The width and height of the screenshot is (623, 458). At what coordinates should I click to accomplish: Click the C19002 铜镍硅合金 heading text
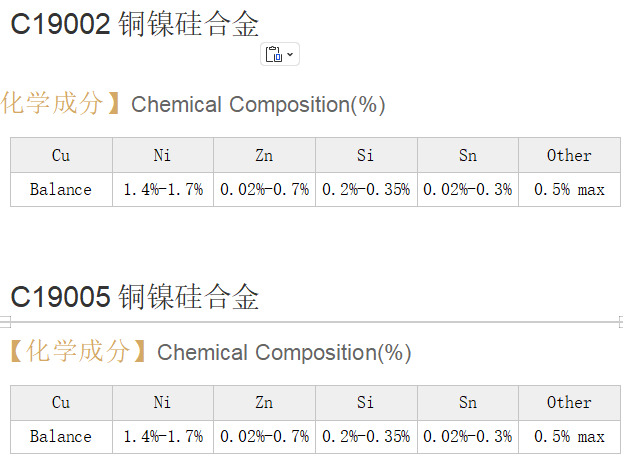click(134, 24)
